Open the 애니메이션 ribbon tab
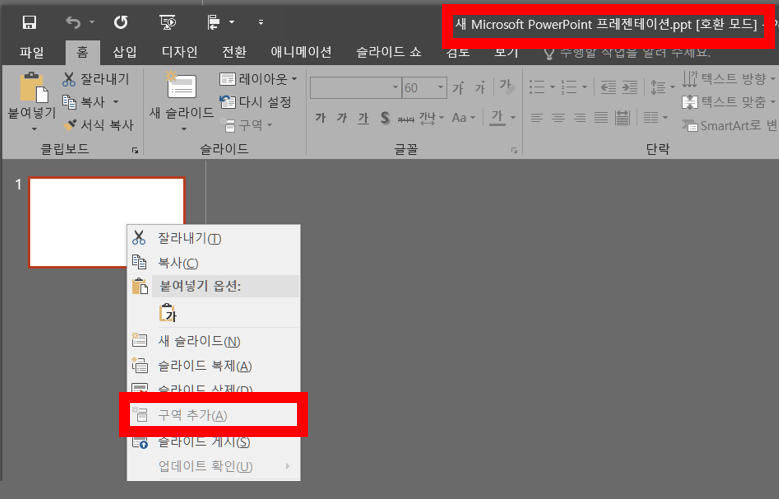Image resolution: width=779 pixels, height=499 pixels. [x=301, y=52]
